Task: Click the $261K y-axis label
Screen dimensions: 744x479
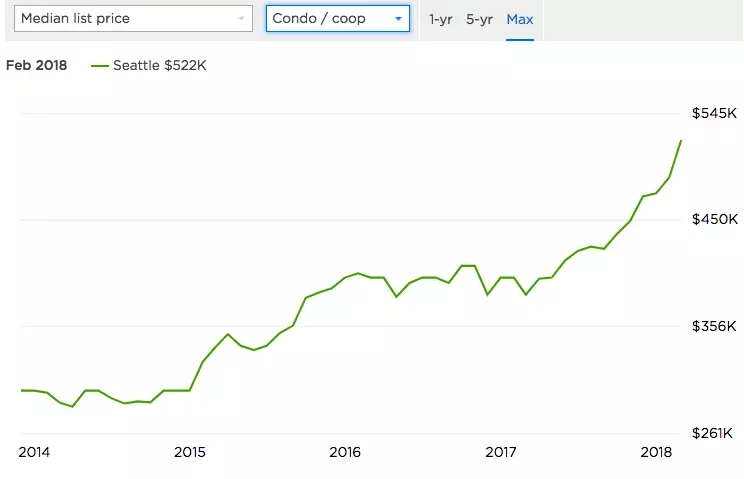Action: (714, 433)
